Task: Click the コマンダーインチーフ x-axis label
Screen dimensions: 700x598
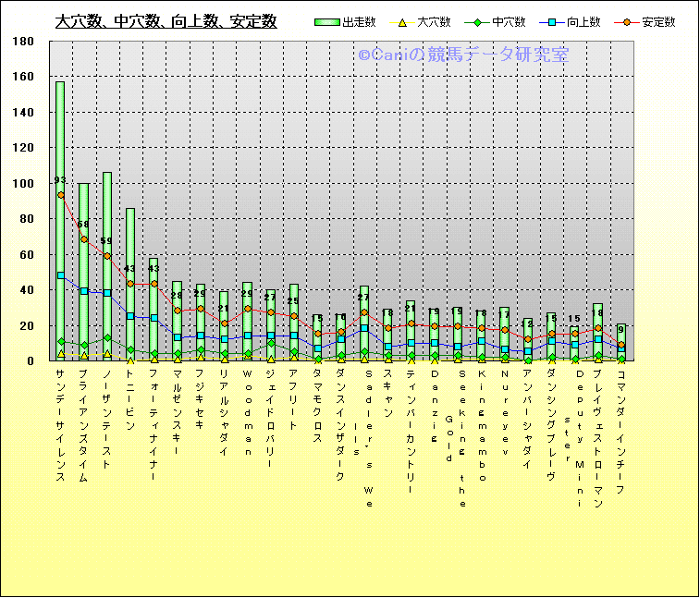Action: pyautogui.click(x=621, y=432)
